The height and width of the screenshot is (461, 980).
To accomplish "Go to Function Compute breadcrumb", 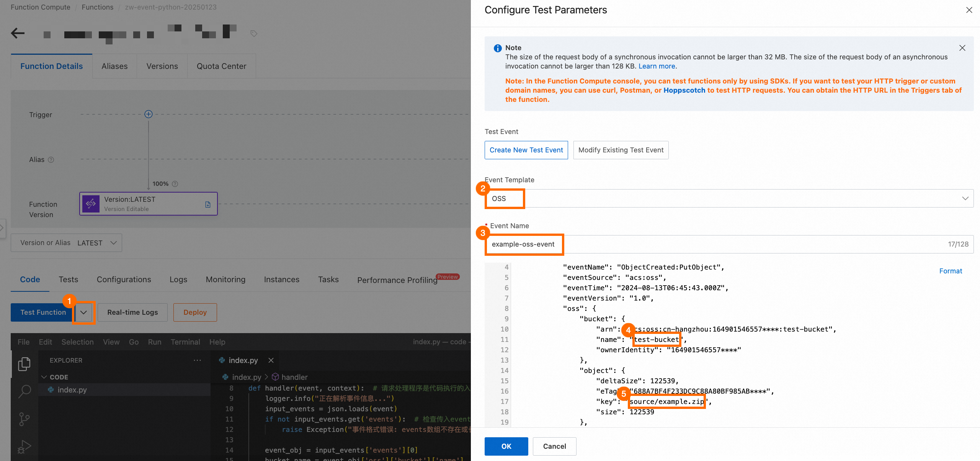I will [41, 7].
